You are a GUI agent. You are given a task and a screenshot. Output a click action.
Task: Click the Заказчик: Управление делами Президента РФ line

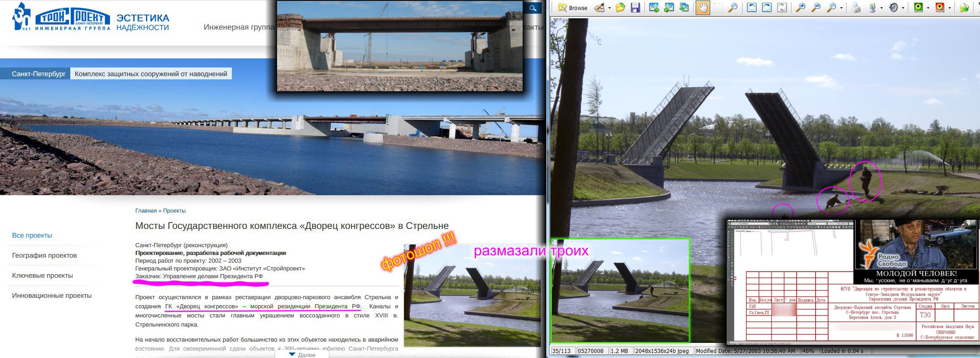[199, 276]
